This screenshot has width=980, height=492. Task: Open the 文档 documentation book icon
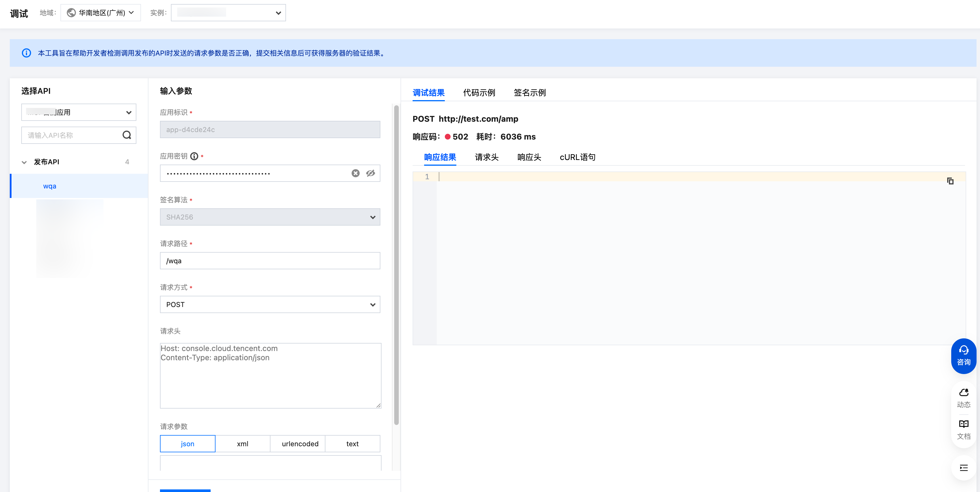point(963,429)
